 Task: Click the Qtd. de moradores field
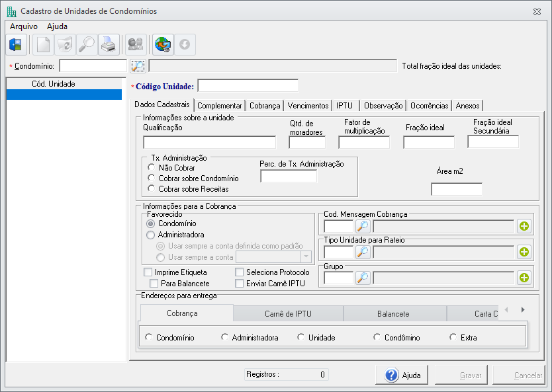tap(307, 142)
